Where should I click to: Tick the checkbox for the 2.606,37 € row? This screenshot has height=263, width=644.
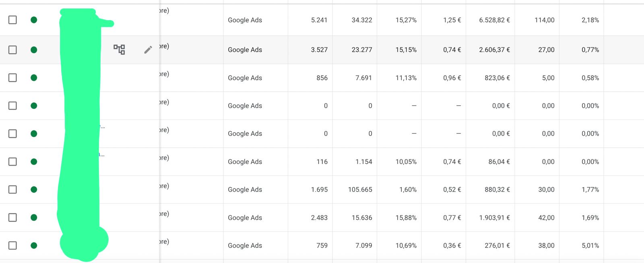pyautogui.click(x=12, y=50)
